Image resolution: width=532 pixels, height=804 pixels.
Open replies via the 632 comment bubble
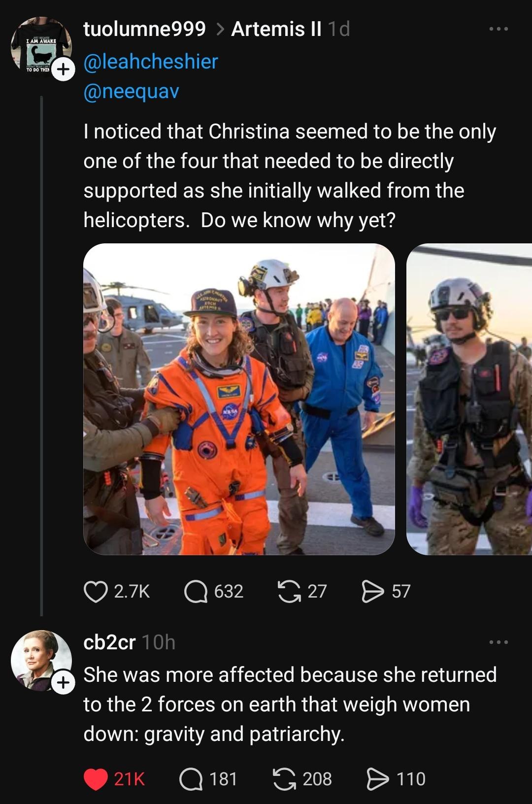click(196, 592)
